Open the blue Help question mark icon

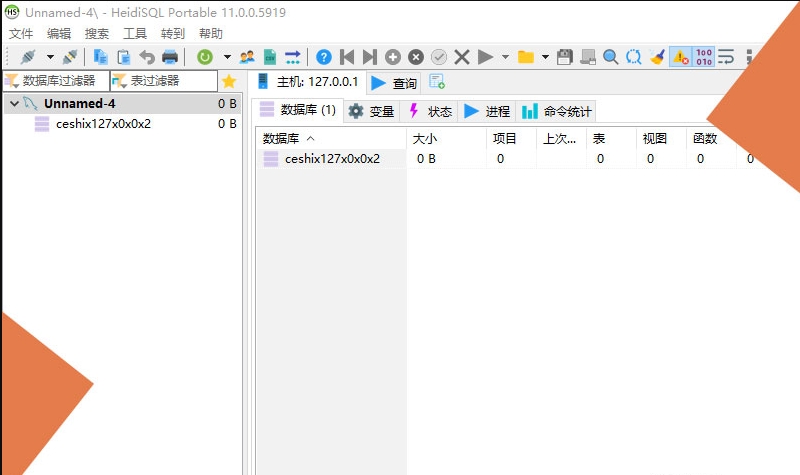click(x=323, y=57)
